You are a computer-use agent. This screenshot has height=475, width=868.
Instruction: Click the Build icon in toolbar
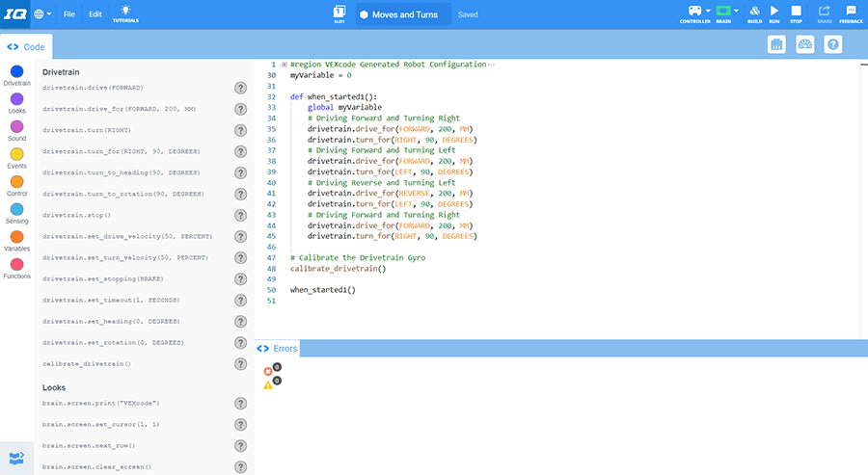click(754, 12)
